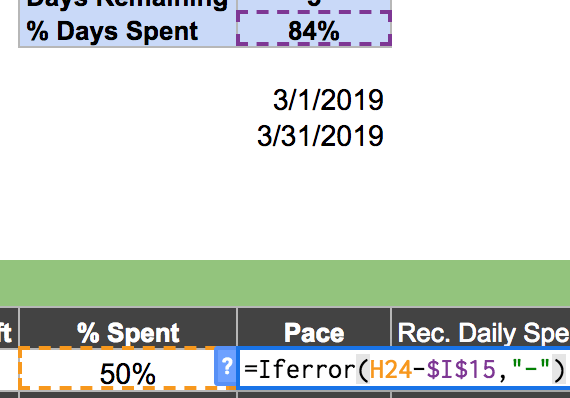Click the Iferror function name in formula

307,369
